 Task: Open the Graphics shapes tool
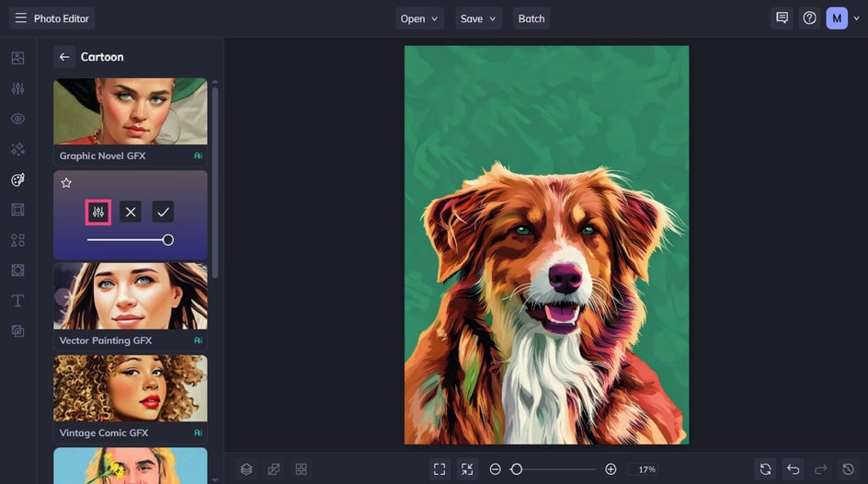17,240
